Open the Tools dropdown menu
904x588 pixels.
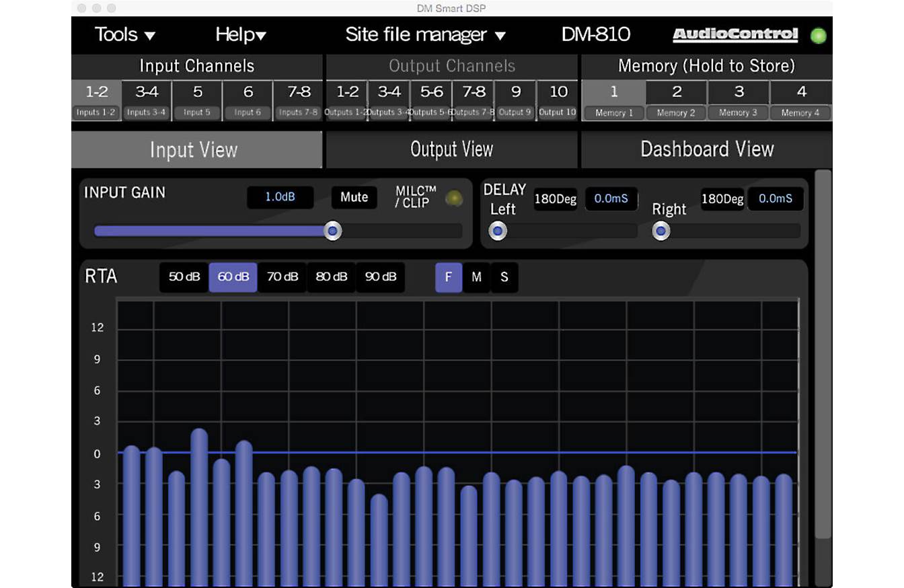pos(125,35)
